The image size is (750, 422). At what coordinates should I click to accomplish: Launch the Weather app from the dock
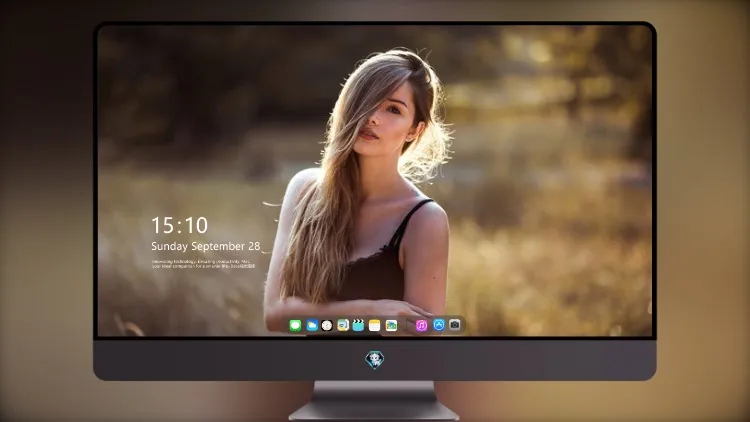click(x=311, y=326)
